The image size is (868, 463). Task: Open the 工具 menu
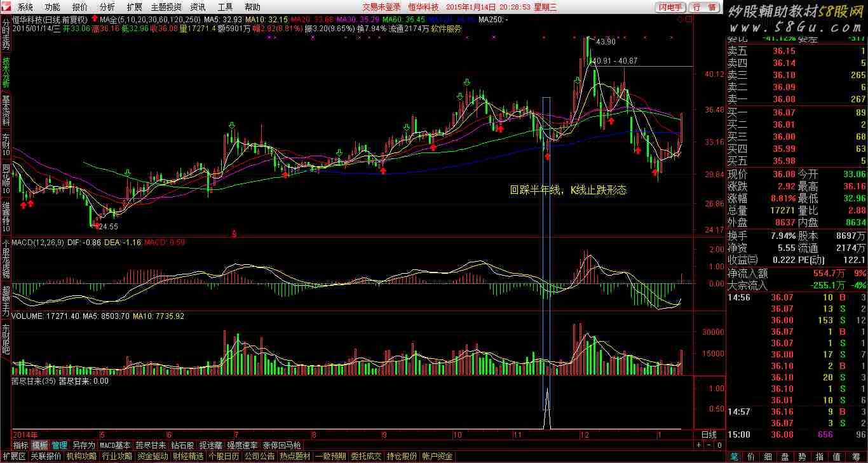click(225, 7)
